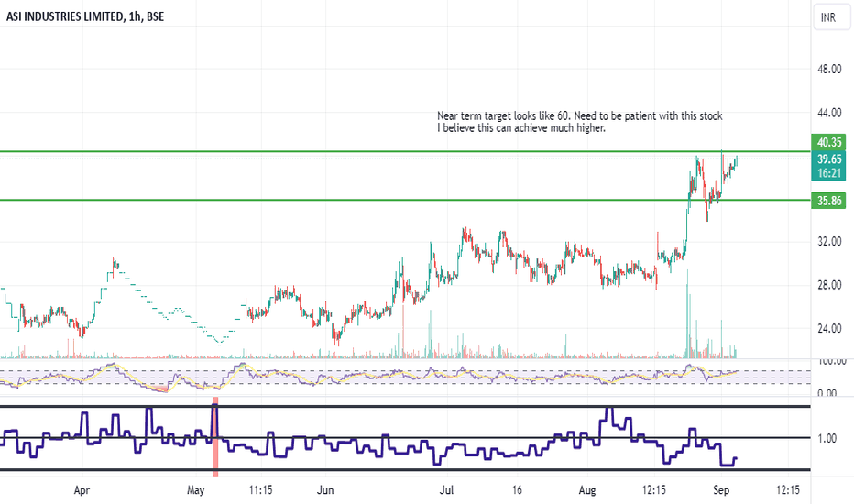Click the May date label on time axis

pos(195,490)
